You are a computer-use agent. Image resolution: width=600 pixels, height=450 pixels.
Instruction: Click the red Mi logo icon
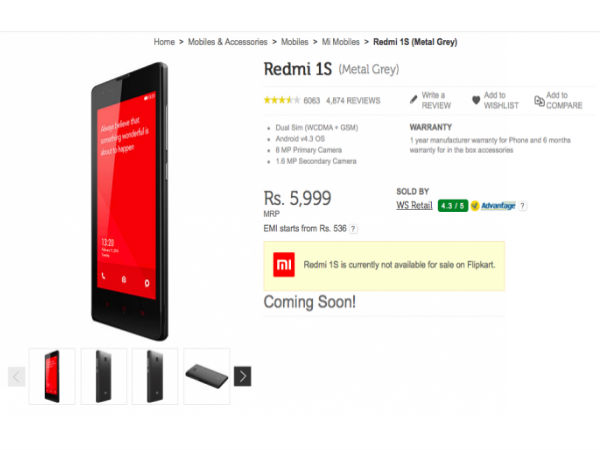pyautogui.click(x=284, y=264)
